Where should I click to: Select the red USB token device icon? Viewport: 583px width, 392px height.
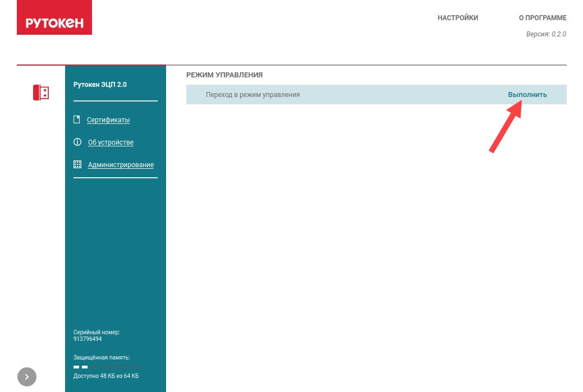pos(41,93)
